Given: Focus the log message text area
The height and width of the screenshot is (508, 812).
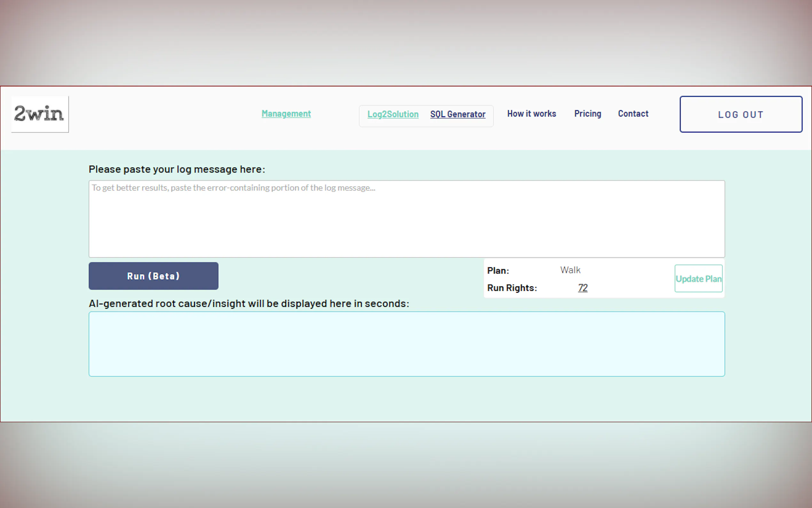Looking at the screenshot, I should (x=406, y=225).
